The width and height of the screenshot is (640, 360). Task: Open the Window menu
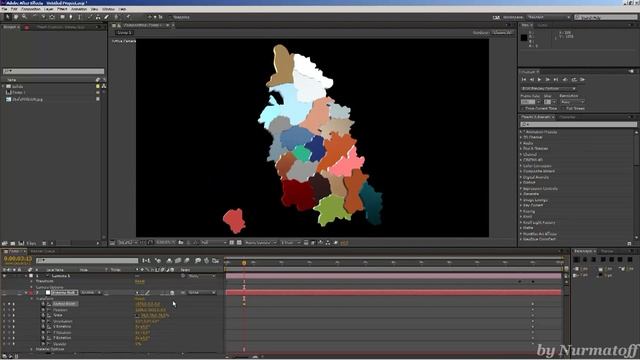[108, 9]
